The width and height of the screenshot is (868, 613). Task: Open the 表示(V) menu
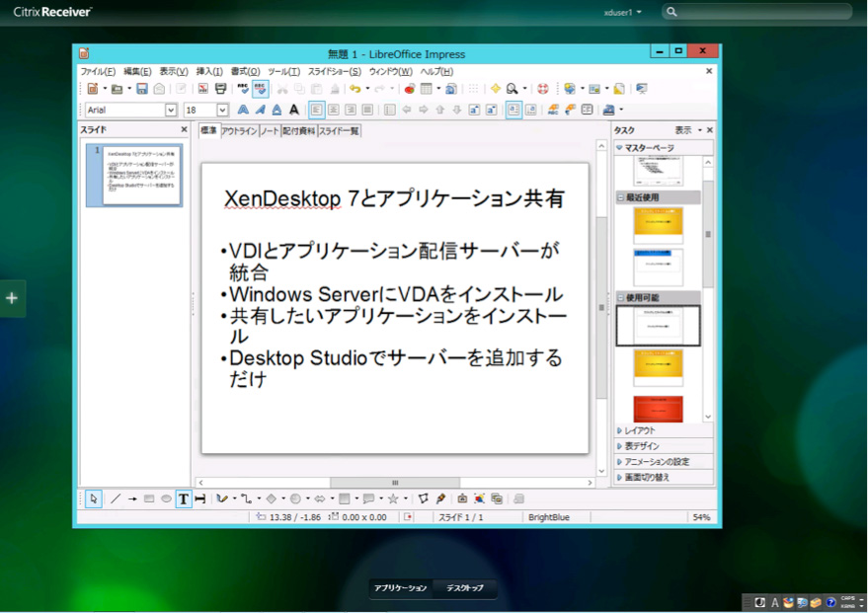(174, 71)
